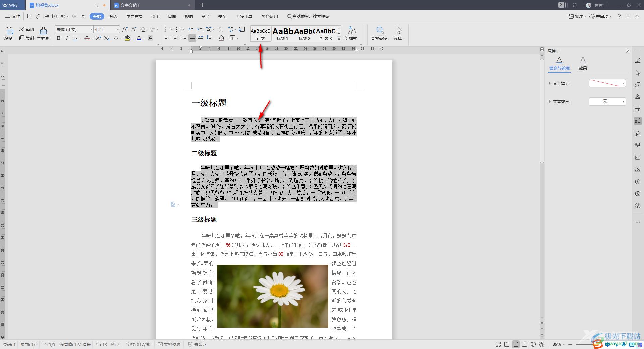Click the Print icon in quick toolbar
The image size is (644, 349).
46,16
